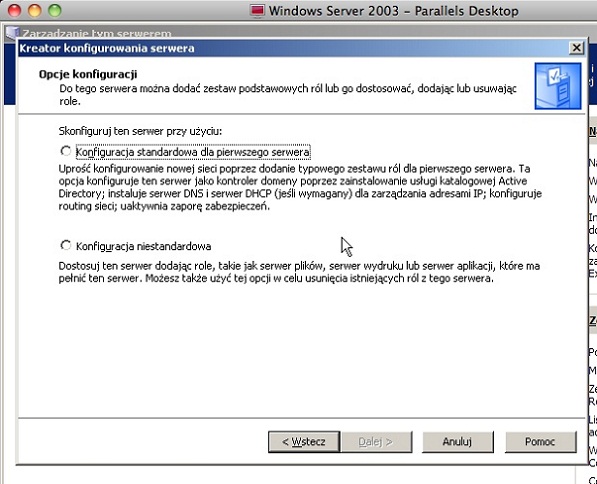Click the 'Konfiguracja standardowa dla pierwszego serwera' label
Image resolution: width=597 pixels, height=484 pixels.
click(x=193, y=152)
